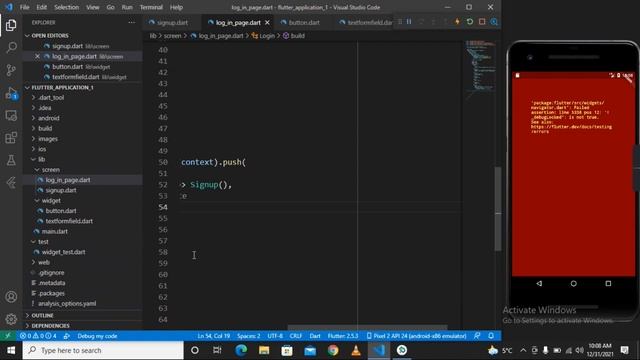640x360 pixels.
Task: Change CRLF end of line sequence
Action: [x=296, y=336]
